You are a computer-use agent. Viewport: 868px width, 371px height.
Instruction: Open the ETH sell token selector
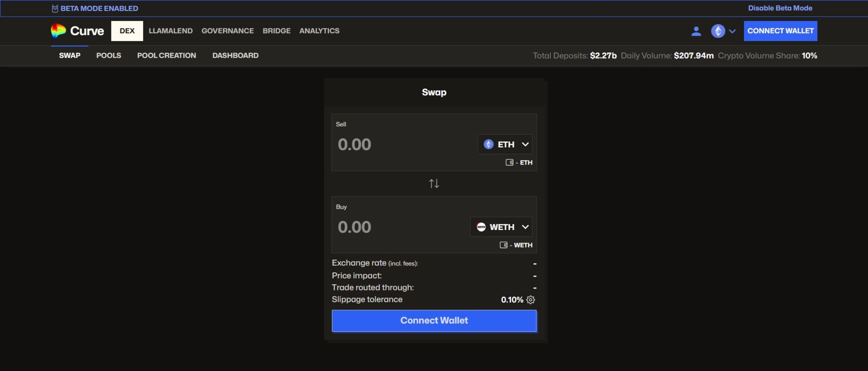click(505, 144)
